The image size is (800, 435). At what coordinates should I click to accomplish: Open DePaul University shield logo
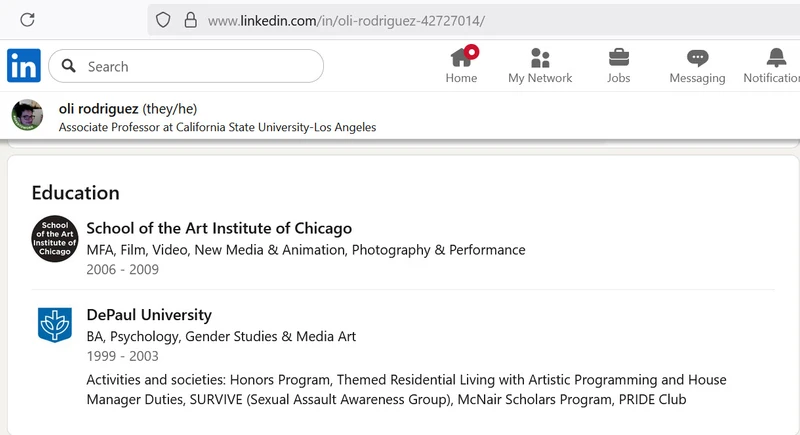55,325
